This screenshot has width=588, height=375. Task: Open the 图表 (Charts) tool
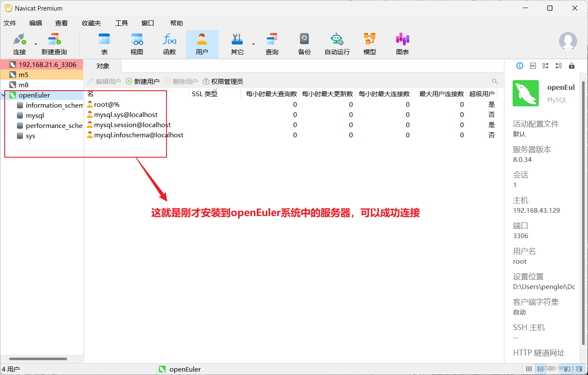pos(402,44)
